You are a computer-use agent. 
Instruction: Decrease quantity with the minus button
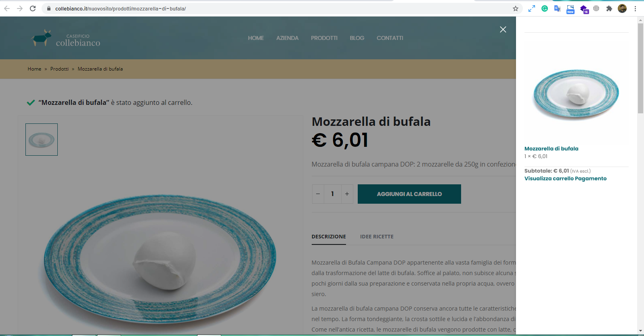(318, 194)
